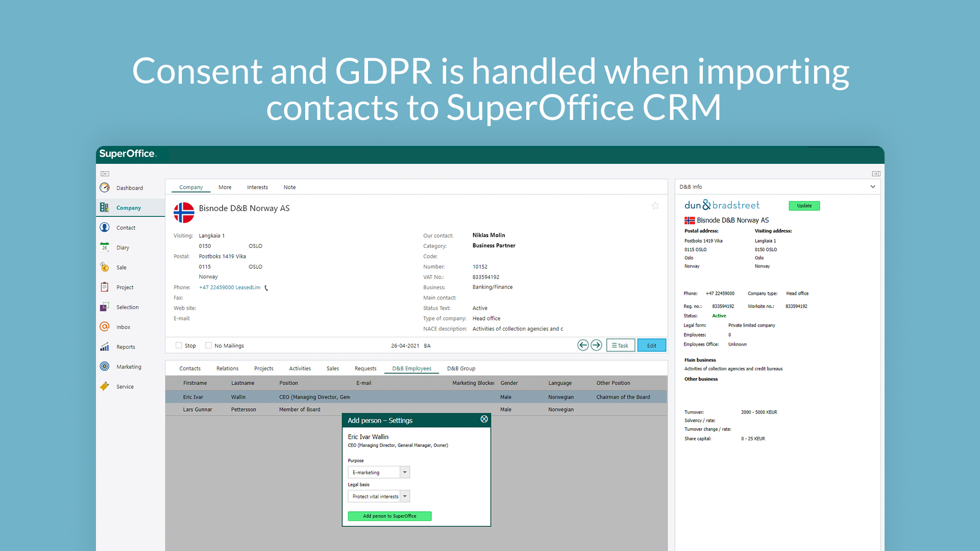Open the Selection icon in sidebar

tap(105, 307)
